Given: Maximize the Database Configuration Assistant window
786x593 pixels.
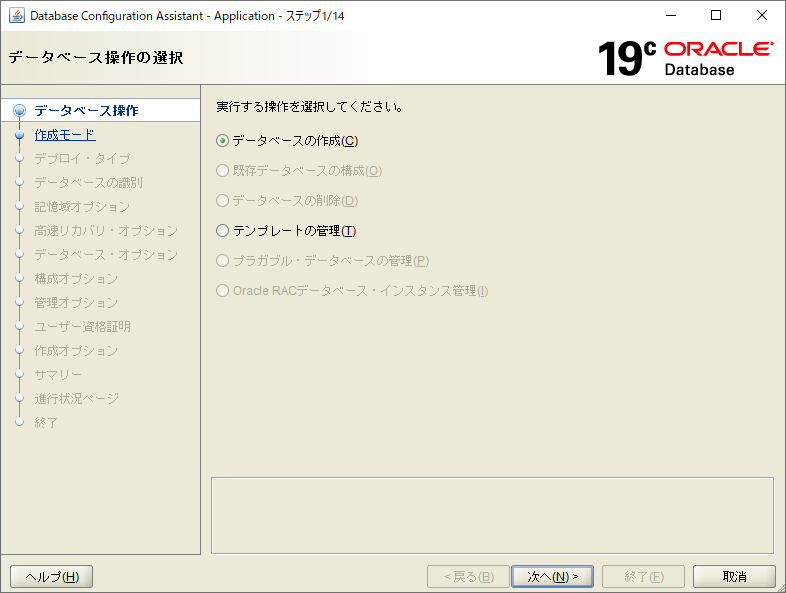Looking at the screenshot, I should pyautogui.click(x=716, y=16).
